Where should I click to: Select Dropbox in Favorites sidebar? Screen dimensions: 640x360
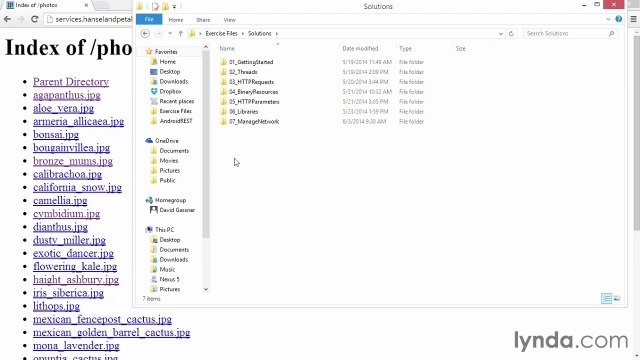[170, 91]
